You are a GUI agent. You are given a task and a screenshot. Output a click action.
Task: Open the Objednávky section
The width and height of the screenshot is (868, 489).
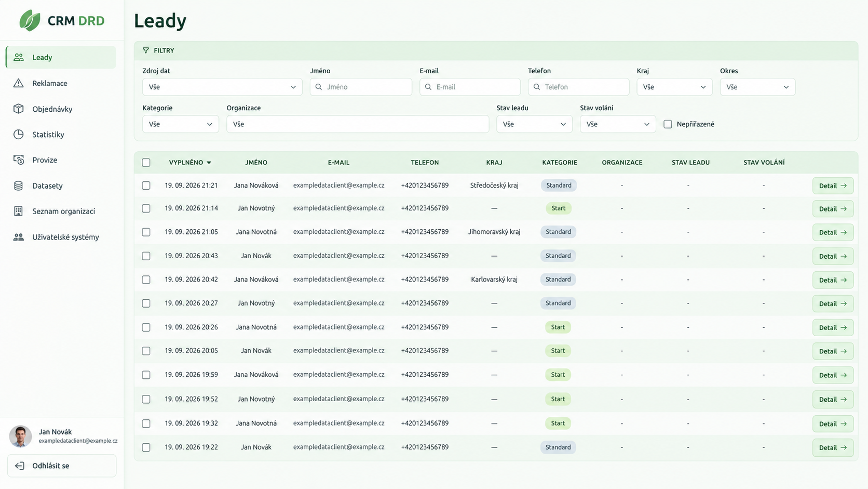[61, 109]
